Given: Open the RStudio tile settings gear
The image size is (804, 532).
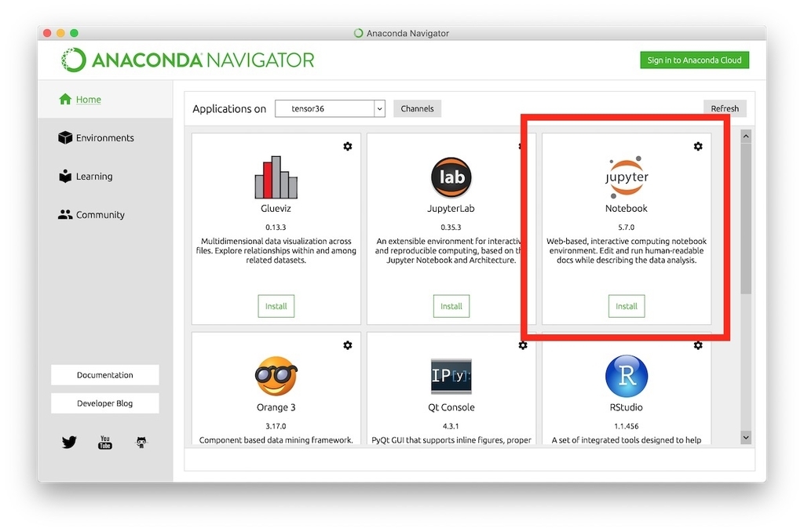Looking at the screenshot, I should pos(698,345).
